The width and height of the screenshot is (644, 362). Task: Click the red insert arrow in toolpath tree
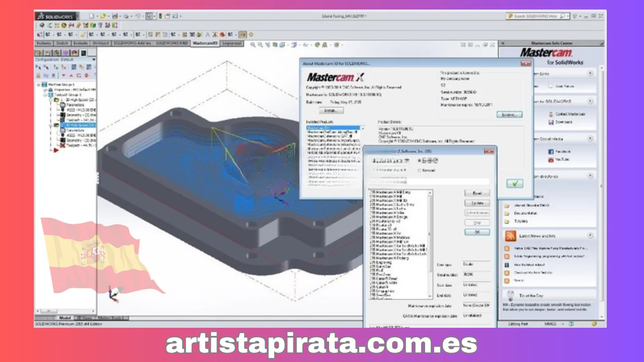click(56, 150)
